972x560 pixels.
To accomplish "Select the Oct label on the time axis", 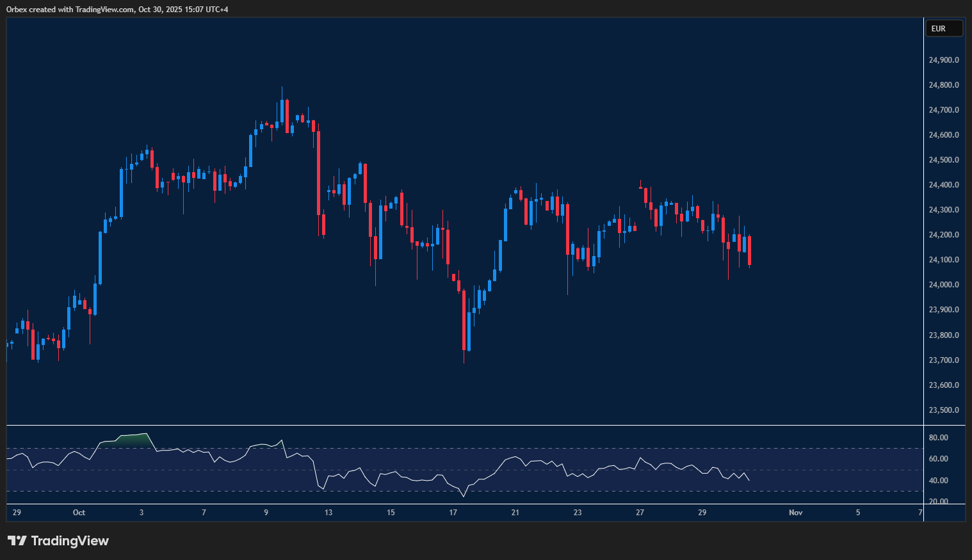I will click(79, 512).
